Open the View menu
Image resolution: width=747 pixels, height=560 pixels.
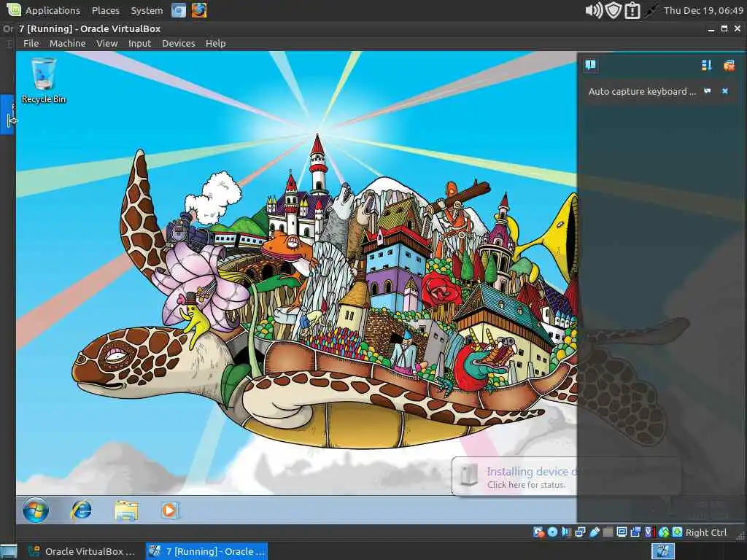pos(107,43)
